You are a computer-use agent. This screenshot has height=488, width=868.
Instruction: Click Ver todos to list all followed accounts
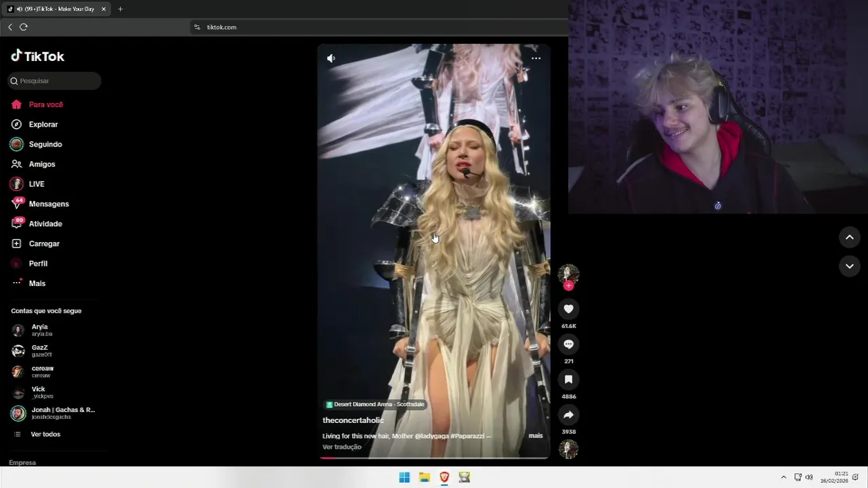pyautogui.click(x=45, y=434)
